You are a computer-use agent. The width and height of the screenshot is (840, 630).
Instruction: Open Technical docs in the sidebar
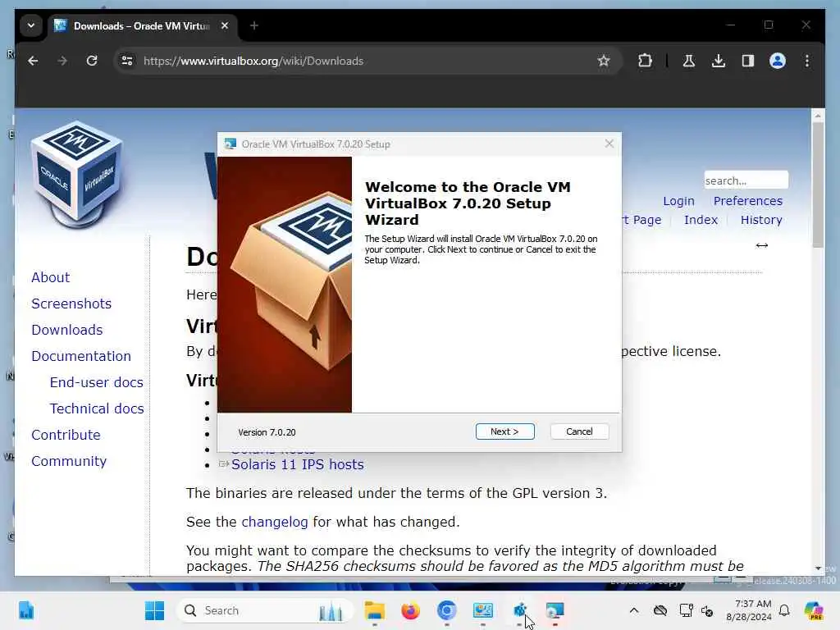point(97,409)
